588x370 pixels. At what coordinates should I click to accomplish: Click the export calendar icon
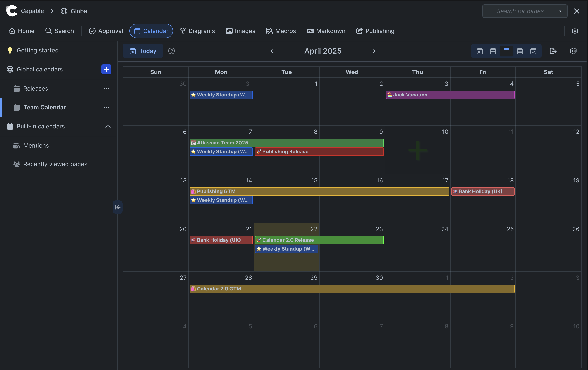click(553, 51)
